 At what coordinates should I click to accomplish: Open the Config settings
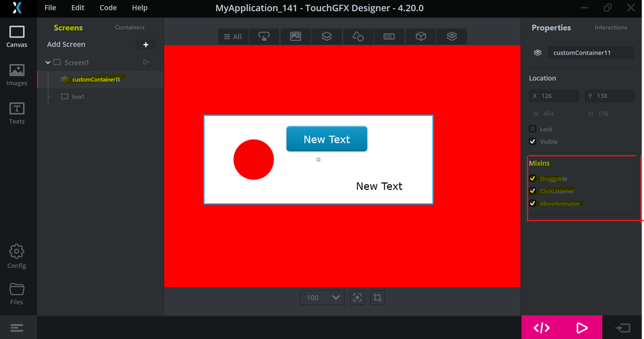click(17, 257)
